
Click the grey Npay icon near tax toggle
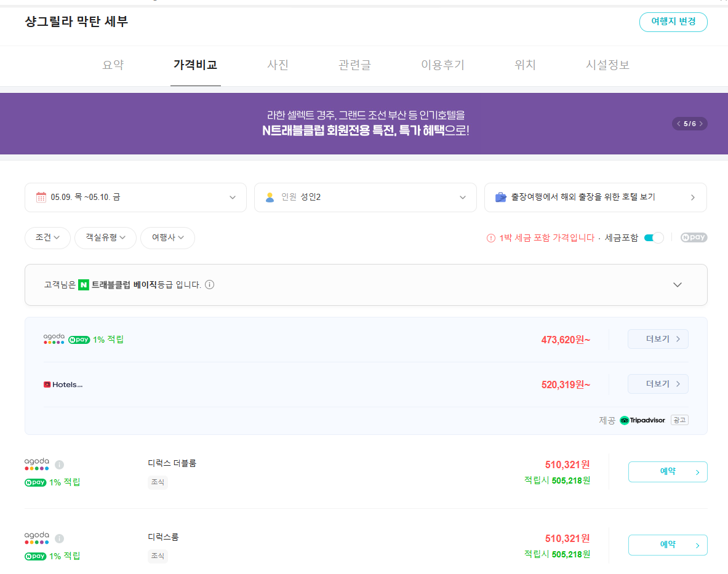[x=694, y=237]
